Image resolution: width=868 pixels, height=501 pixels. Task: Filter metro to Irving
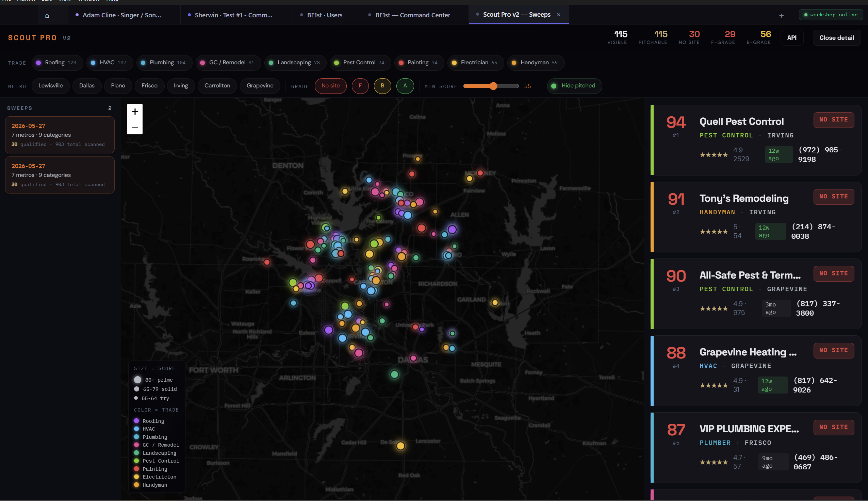[x=181, y=86]
